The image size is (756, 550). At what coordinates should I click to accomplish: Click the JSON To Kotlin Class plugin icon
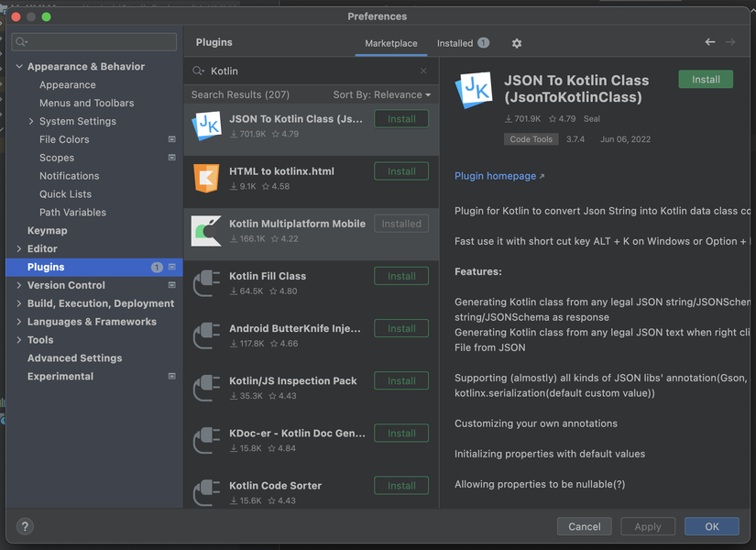coord(206,126)
